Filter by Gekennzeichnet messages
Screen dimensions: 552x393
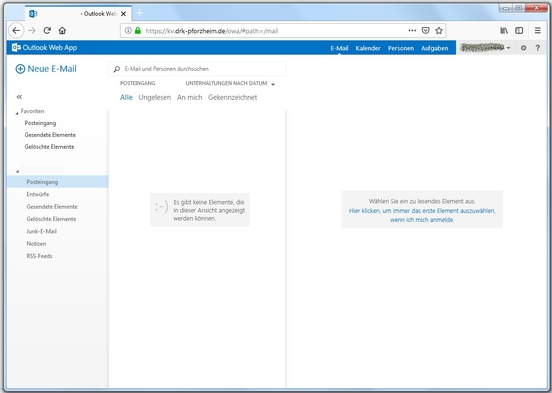pyautogui.click(x=232, y=98)
